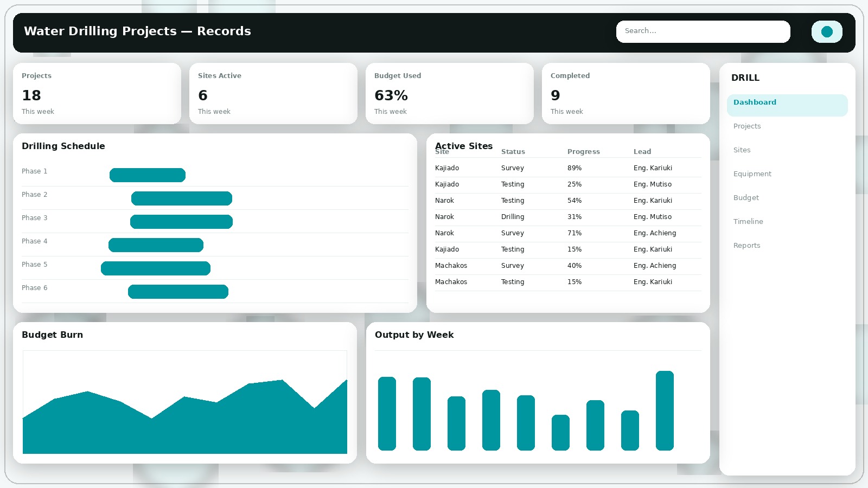Click the Status column header
Screen dimensions: 868x488
tap(513, 152)
